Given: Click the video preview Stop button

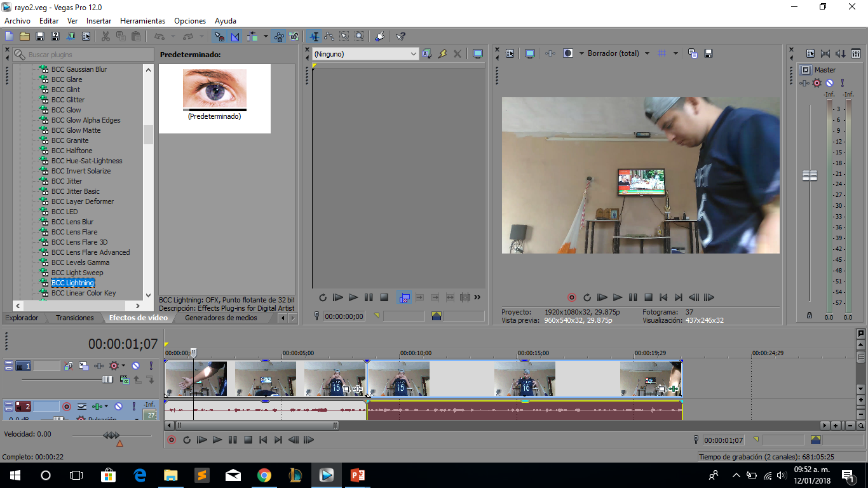Looking at the screenshot, I should click(648, 297).
